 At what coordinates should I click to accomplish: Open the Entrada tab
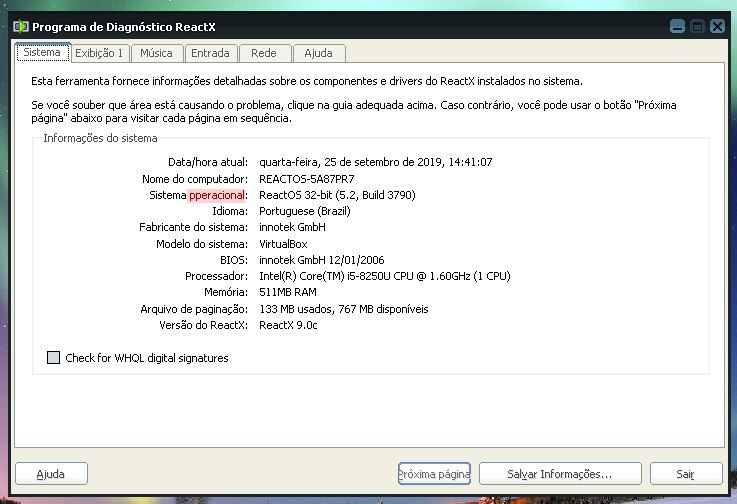click(211, 54)
